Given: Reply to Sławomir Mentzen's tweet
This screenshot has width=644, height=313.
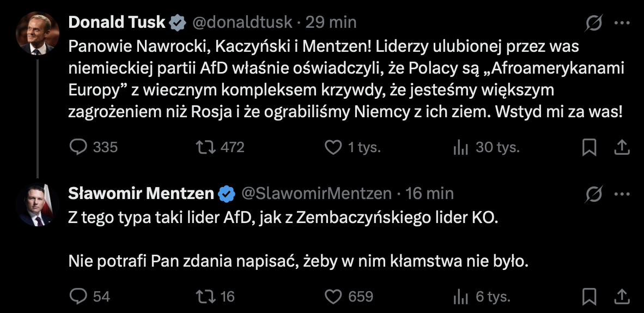Looking at the screenshot, I should coord(80,296).
